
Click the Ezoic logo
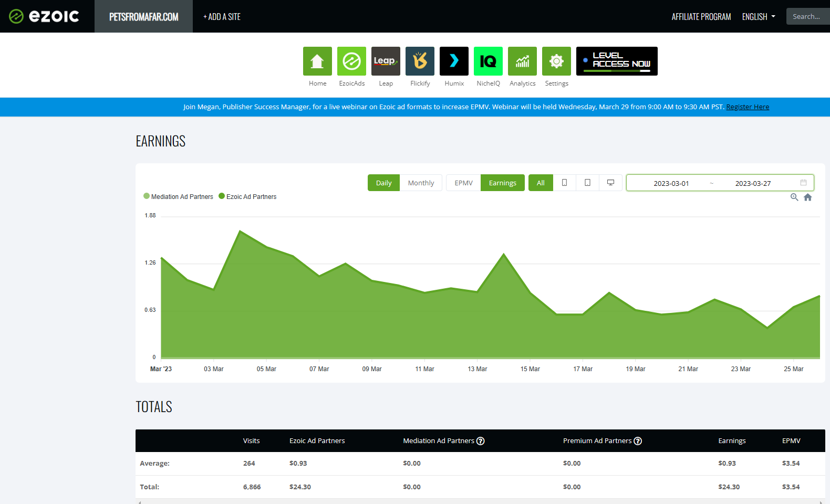click(x=44, y=16)
